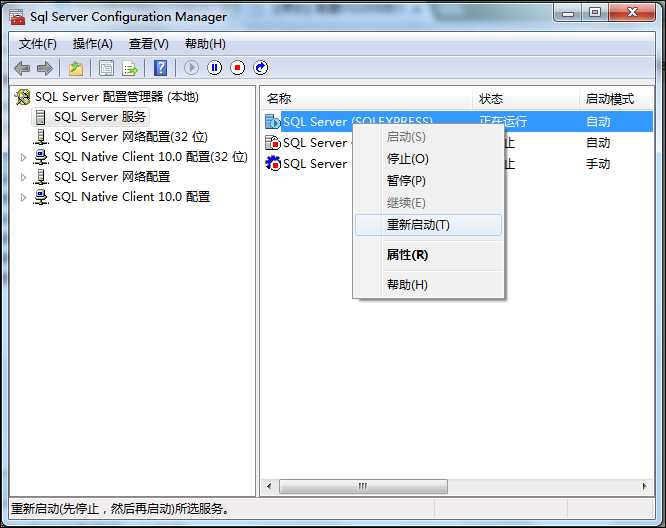Choose 重新启动(T) from the context menu
The height and width of the screenshot is (528, 666).
429,225
